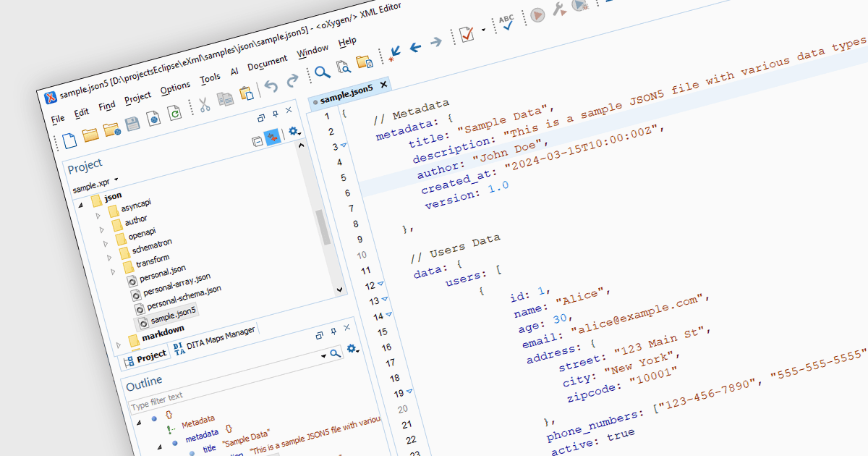Open Project panel settings gear dropdown
Image resolution: width=868 pixels, height=456 pixels.
294,132
